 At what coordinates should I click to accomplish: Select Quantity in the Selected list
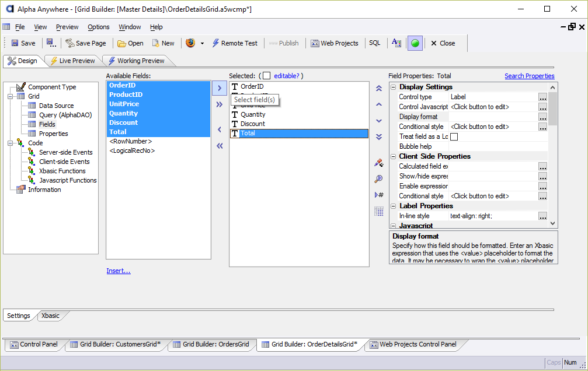tap(253, 115)
